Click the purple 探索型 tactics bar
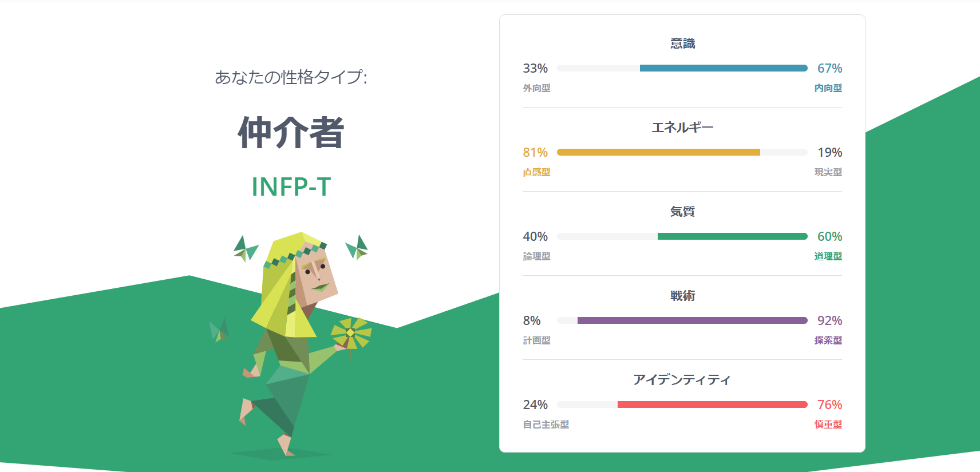Viewport: 980px width, 472px height. tap(692, 320)
